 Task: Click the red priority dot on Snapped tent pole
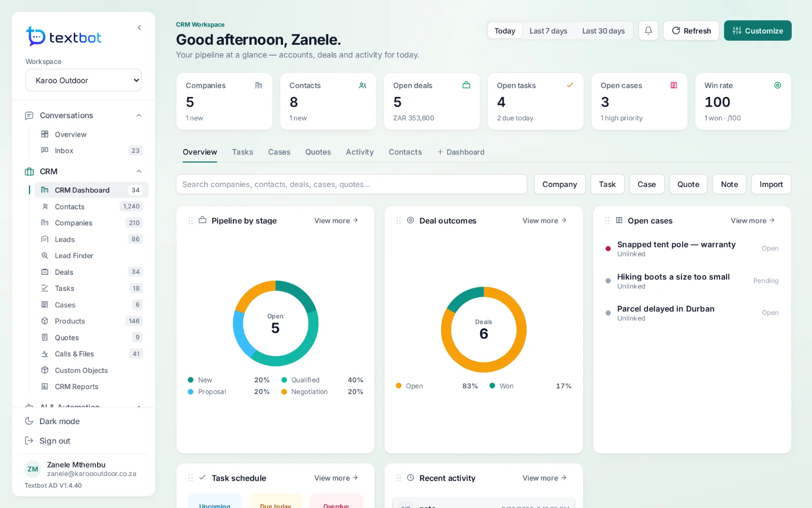click(608, 248)
